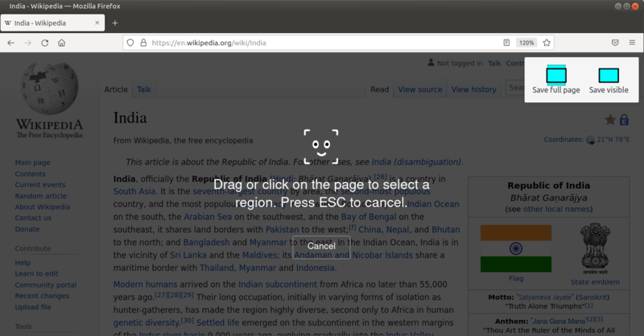
Task: Open the View source tab
Action: click(419, 89)
